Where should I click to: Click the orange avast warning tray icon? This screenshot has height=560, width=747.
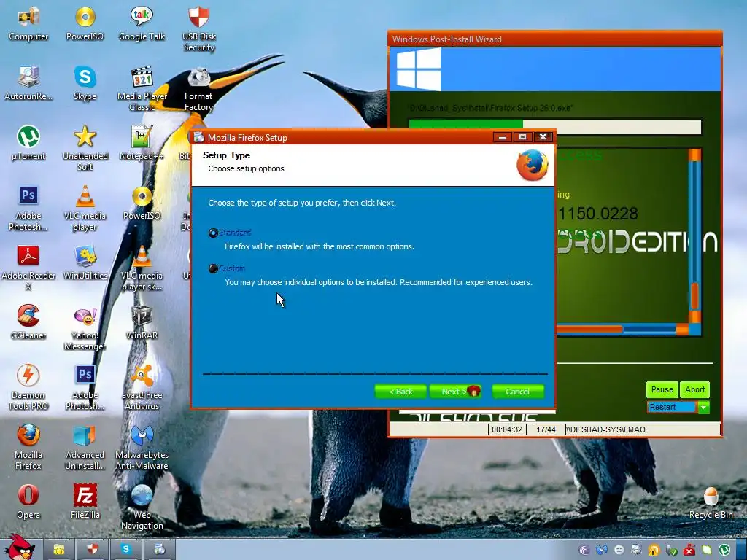pos(654,551)
